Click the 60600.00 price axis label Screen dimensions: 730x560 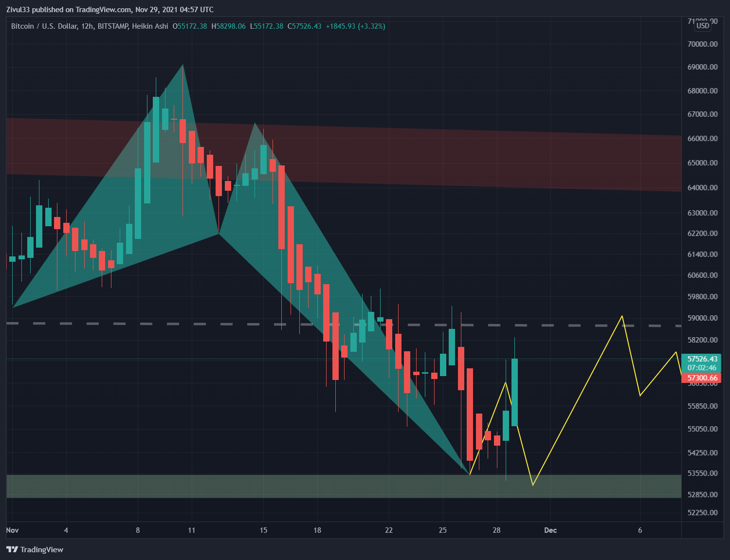pos(702,275)
